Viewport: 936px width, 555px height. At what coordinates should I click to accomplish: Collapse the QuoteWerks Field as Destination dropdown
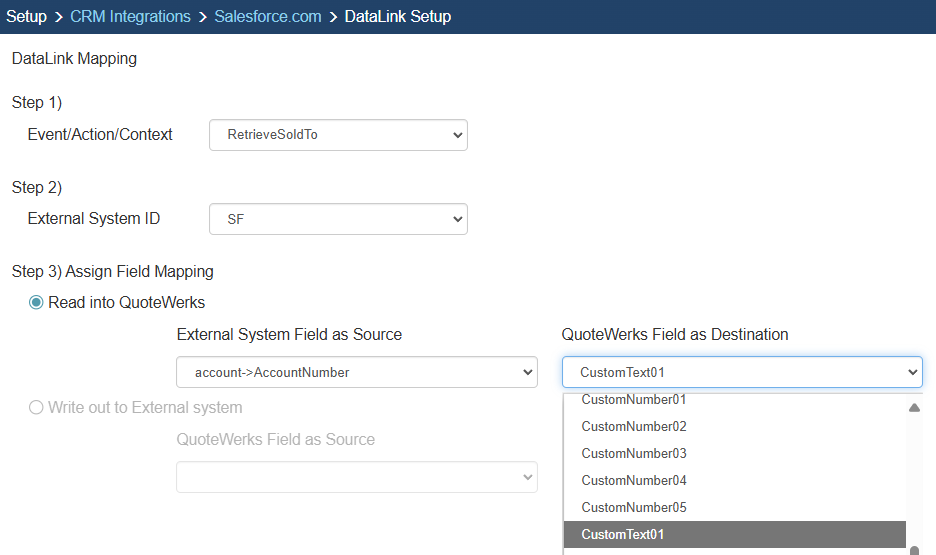(741, 372)
